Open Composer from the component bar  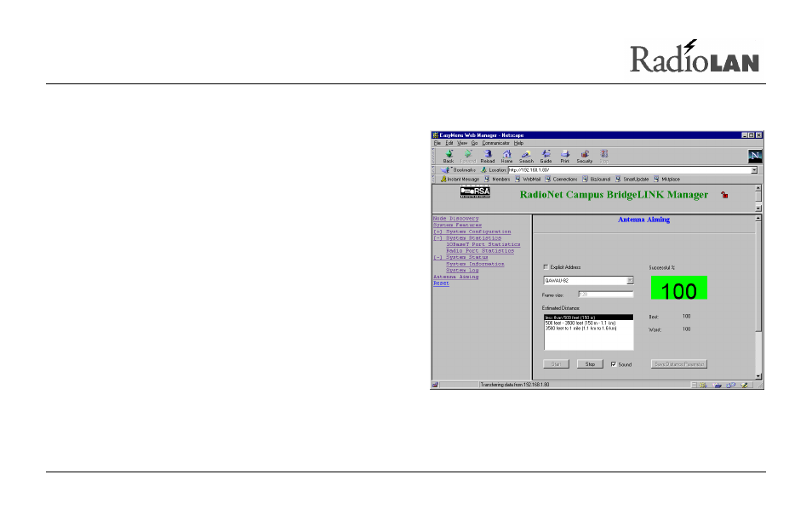click(744, 386)
